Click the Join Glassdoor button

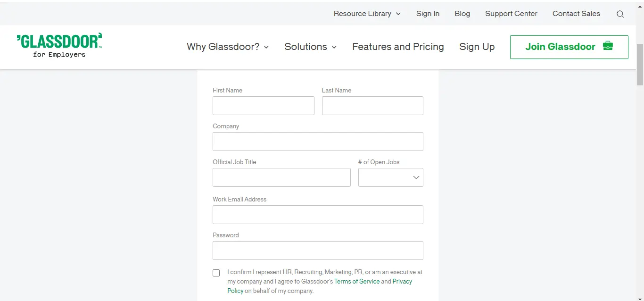click(x=569, y=47)
